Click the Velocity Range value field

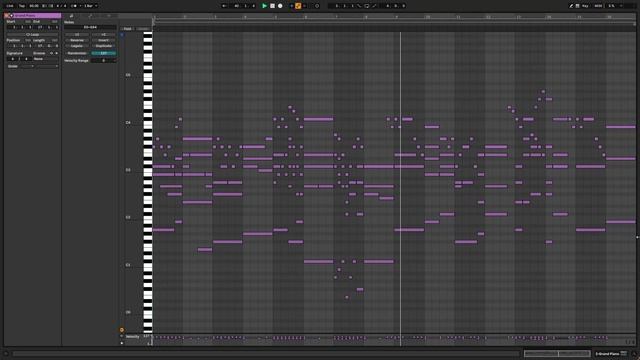[104, 60]
